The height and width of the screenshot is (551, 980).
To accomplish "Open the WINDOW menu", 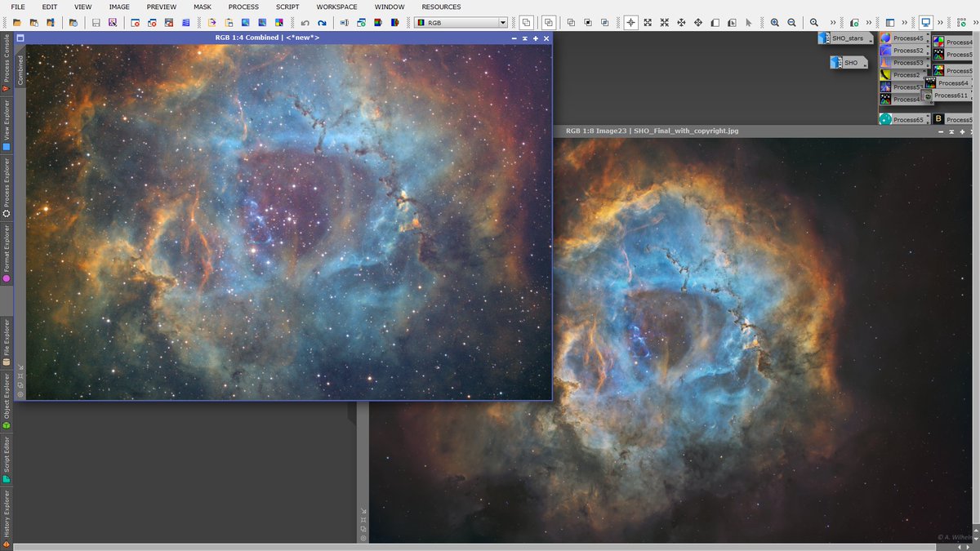I will (390, 7).
